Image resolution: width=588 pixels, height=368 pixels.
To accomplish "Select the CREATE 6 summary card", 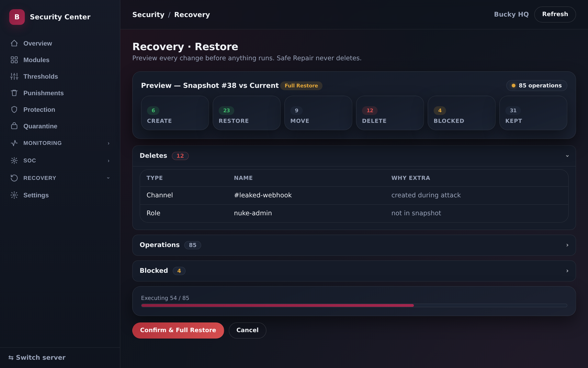I will tap(175, 113).
